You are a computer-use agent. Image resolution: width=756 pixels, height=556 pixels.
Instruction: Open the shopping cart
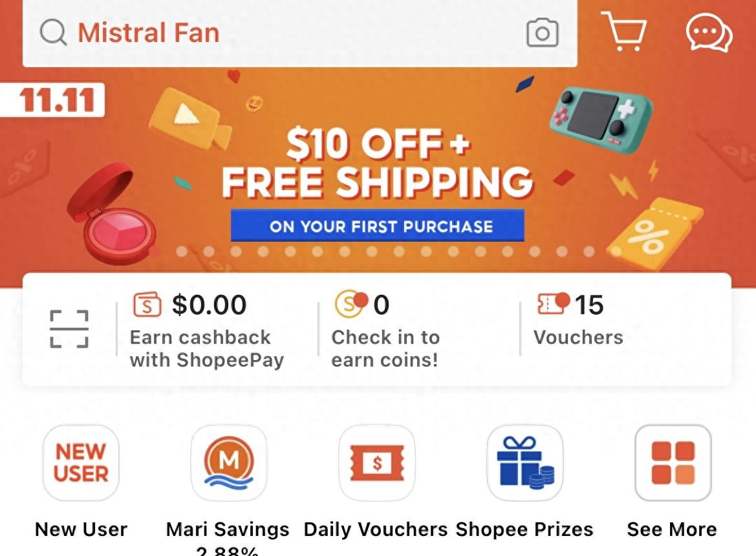[624, 31]
